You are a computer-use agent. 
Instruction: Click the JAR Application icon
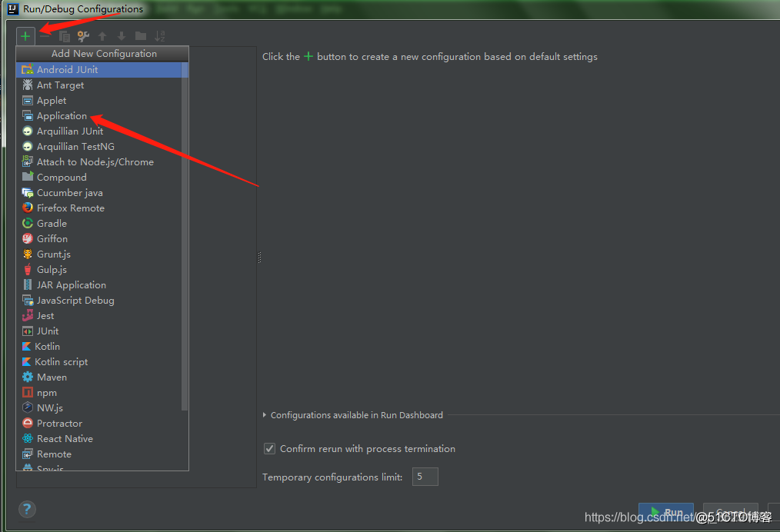(x=28, y=285)
